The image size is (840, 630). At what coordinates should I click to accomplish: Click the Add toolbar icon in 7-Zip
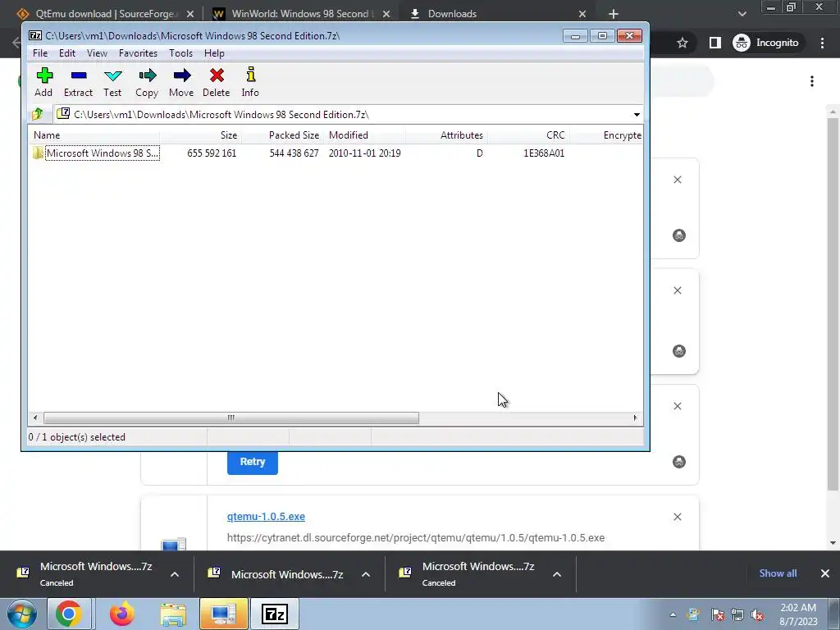click(x=44, y=82)
